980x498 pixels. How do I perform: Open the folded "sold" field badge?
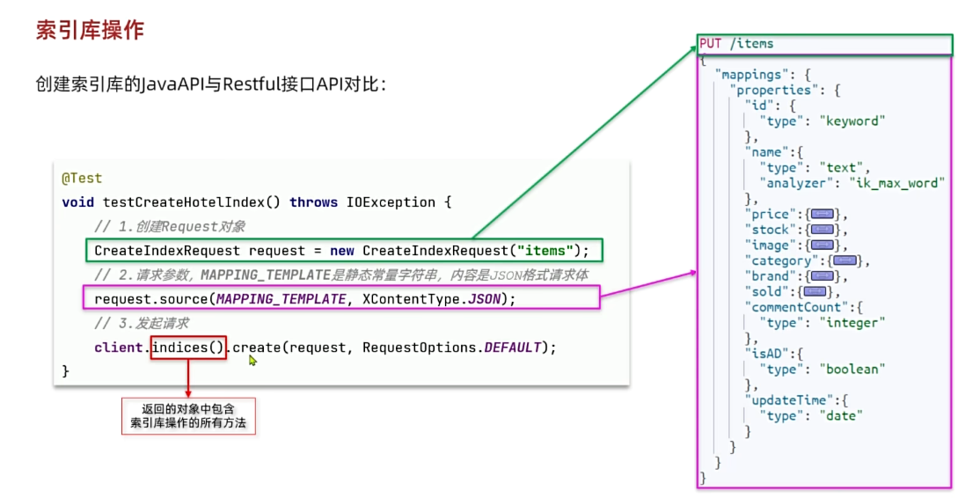tap(815, 291)
